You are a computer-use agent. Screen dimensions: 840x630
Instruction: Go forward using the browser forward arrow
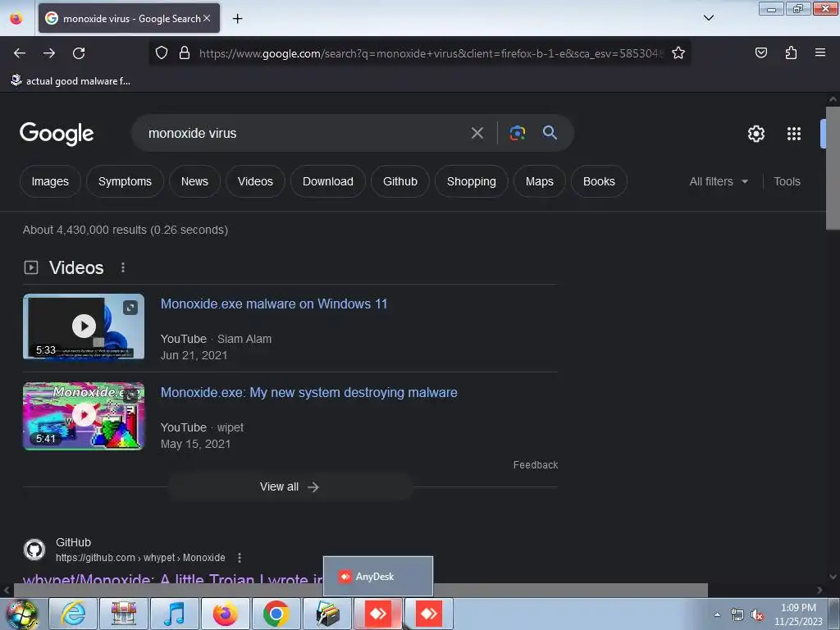[x=49, y=53]
